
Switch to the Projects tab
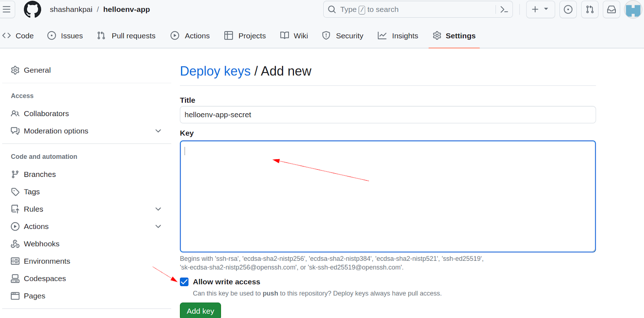245,35
